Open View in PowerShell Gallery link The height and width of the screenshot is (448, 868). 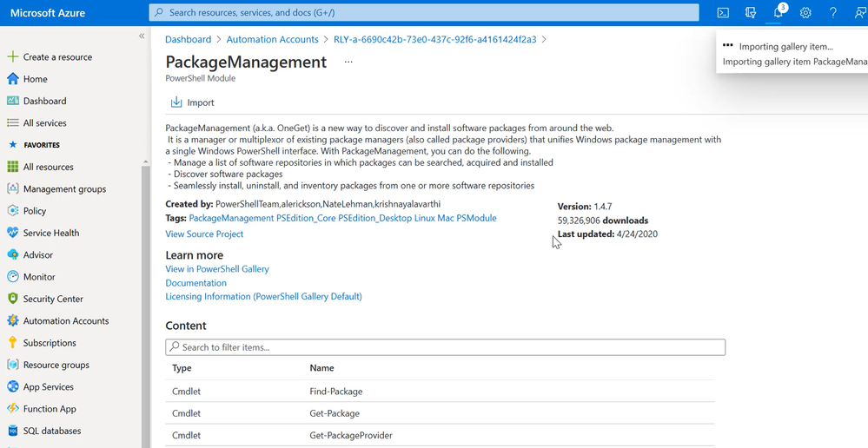point(217,269)
